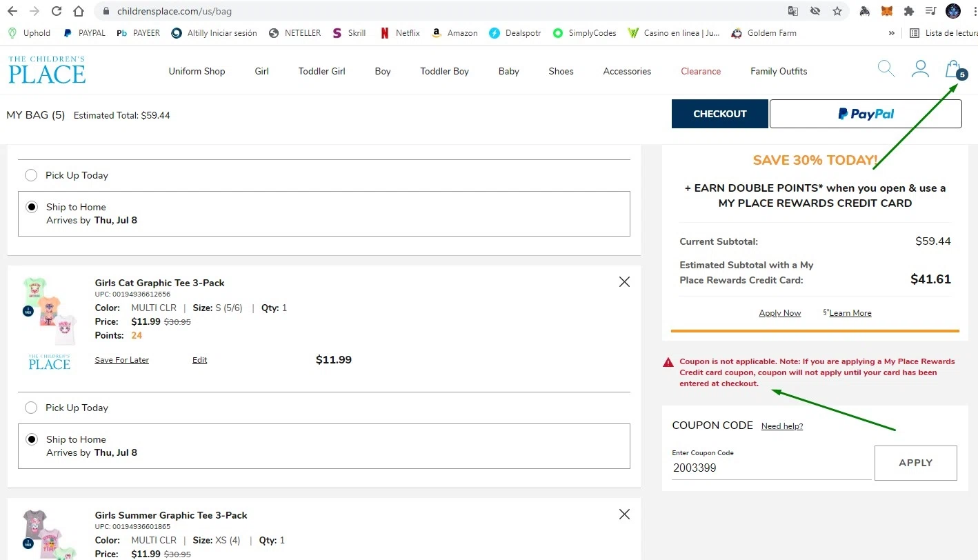This screenshot has height=560, width=978.
Task: Open the Chrome profile avatar
Action: pos(953,11)
